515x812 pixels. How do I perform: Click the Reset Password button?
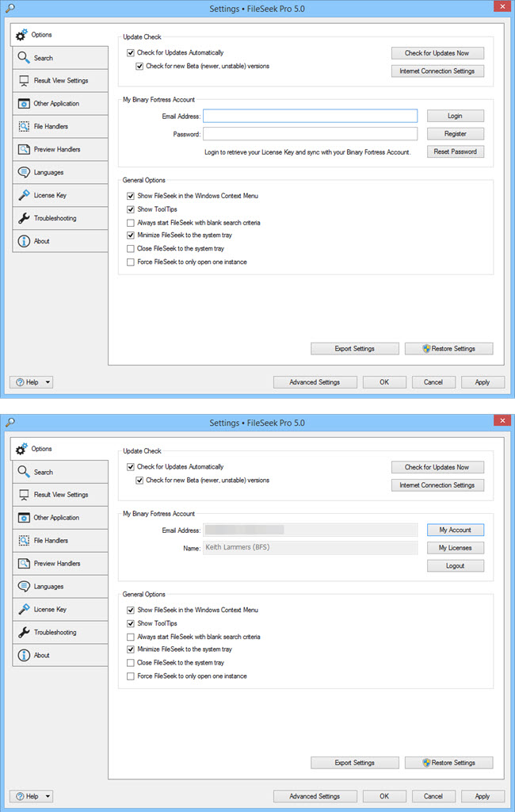click(x=456, y=151)
